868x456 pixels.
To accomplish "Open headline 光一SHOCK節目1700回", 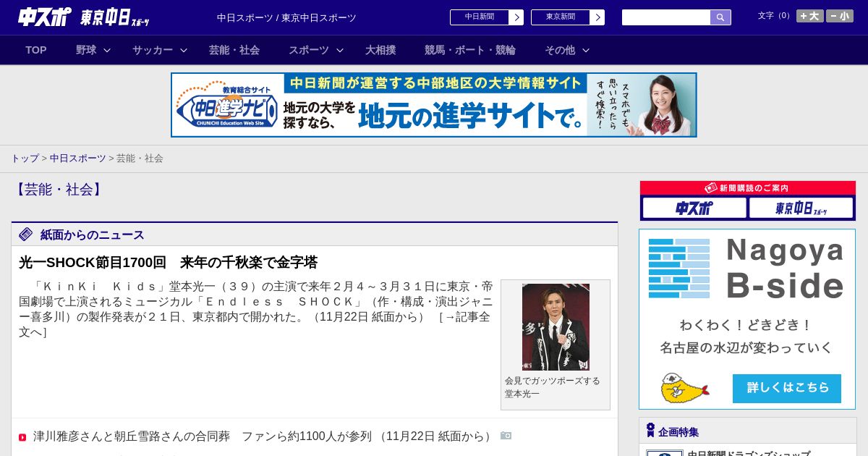I will [169, 262].
